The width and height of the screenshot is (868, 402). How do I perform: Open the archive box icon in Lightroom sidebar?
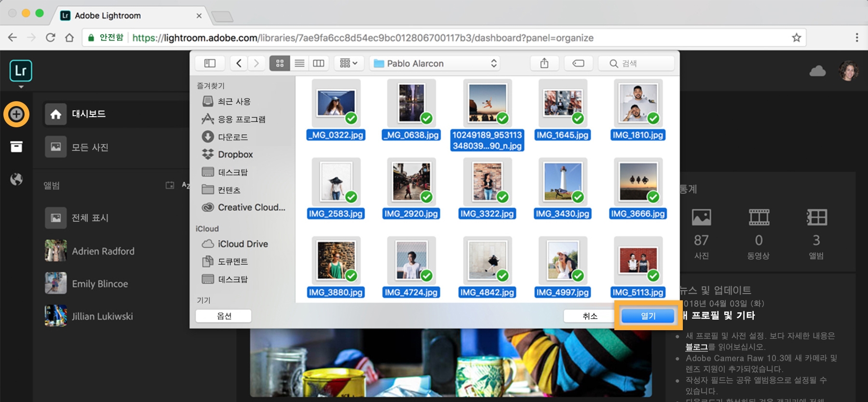(x=16, y=147)
